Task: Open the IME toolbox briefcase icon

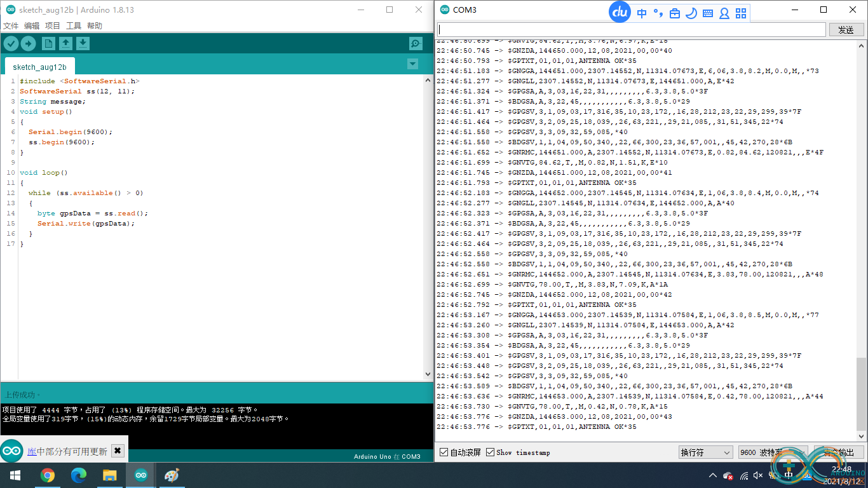Action: click(675, 13)
